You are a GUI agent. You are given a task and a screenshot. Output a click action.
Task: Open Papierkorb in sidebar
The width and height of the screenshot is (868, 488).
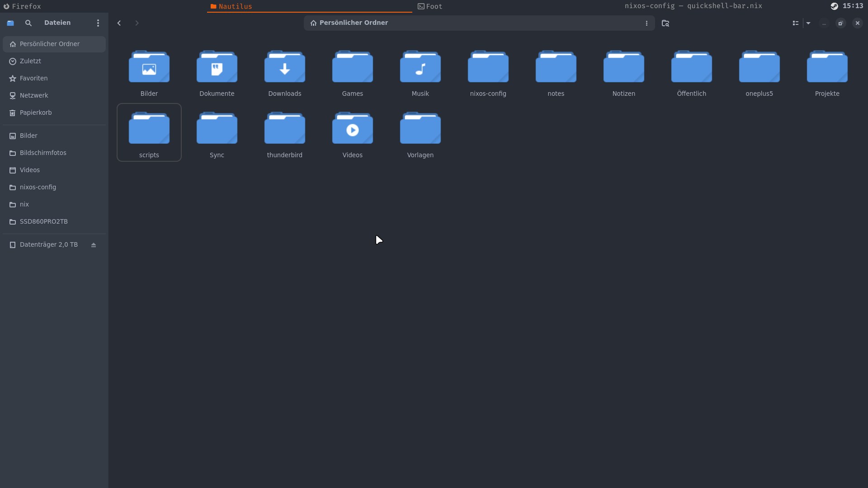[54, 113]
